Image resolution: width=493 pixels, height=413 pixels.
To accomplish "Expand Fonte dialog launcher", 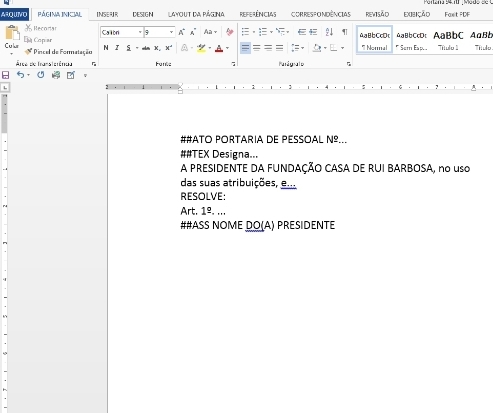I will point(233,64).
